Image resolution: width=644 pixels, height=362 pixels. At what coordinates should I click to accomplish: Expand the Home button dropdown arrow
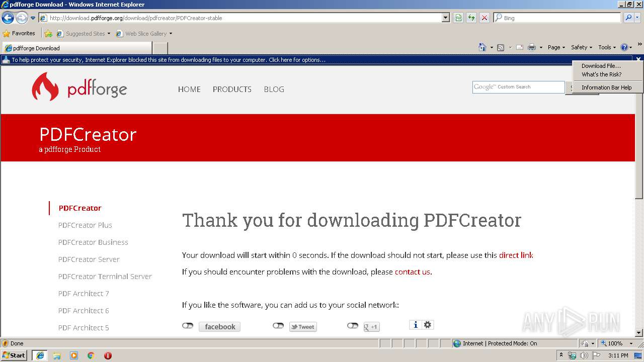(491, 47)
